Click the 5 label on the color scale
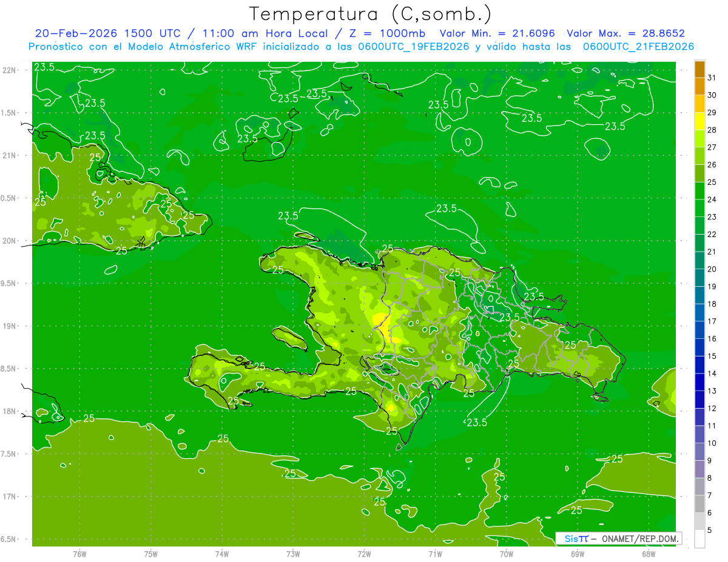Image resolution: width=728 pixels, height=562 pixels. 710,530
